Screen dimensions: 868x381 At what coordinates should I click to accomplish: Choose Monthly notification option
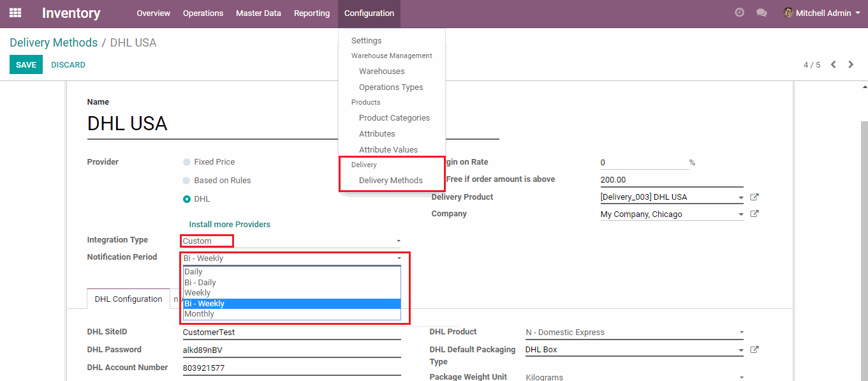click(x=291, y=314)
